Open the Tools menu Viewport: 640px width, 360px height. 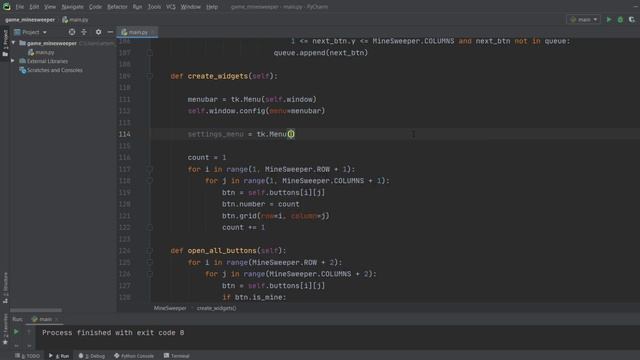(154, 7)
